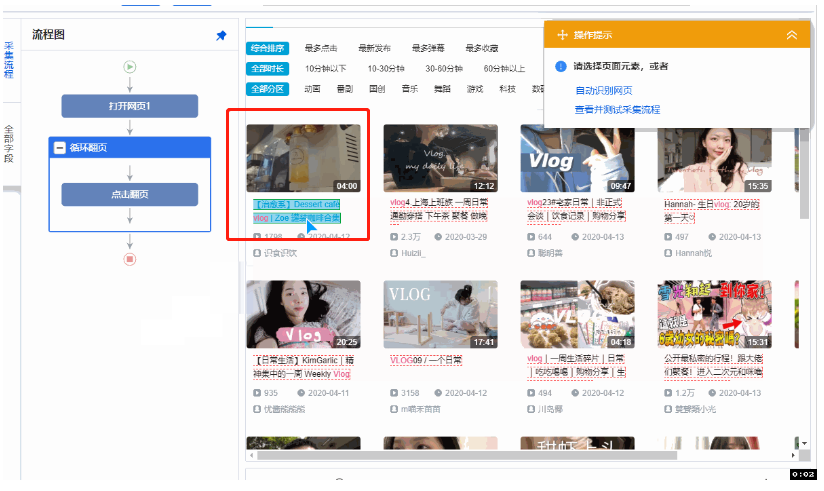
Task: Open the 09:47 Vlog thumbnail
Action: (x=578, y=160)
